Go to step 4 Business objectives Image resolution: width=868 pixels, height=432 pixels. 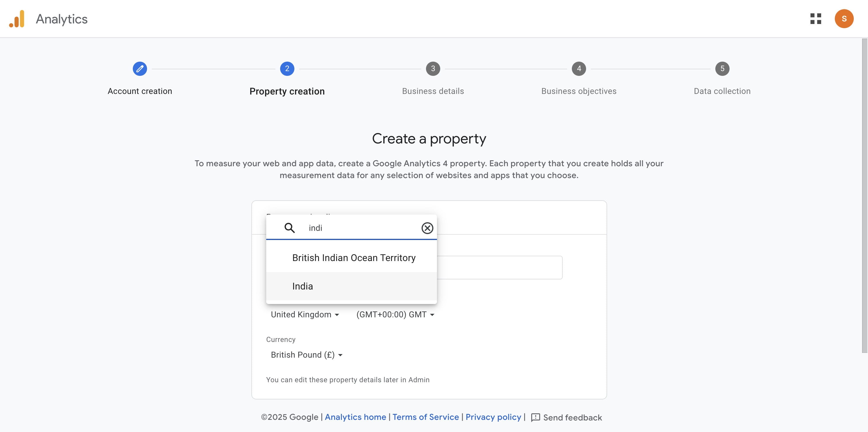pyautogui.click(x=579, y=69)
